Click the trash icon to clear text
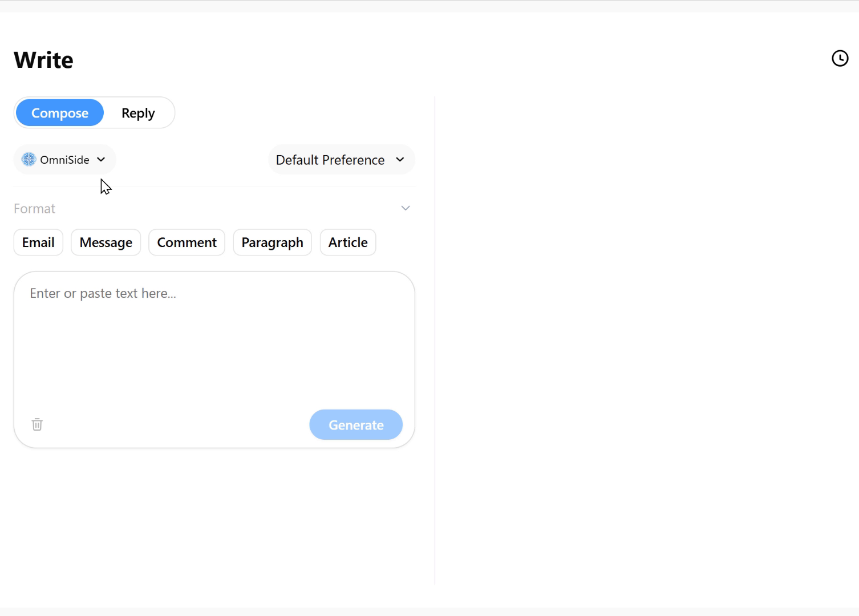This screenshot has width=859, height=616. [x=37, y=424]
